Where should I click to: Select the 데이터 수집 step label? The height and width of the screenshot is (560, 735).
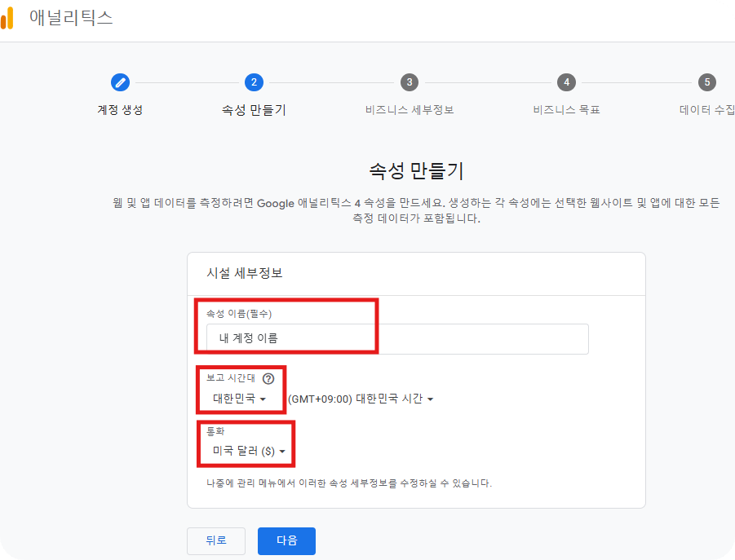click(x=706, y=109)
